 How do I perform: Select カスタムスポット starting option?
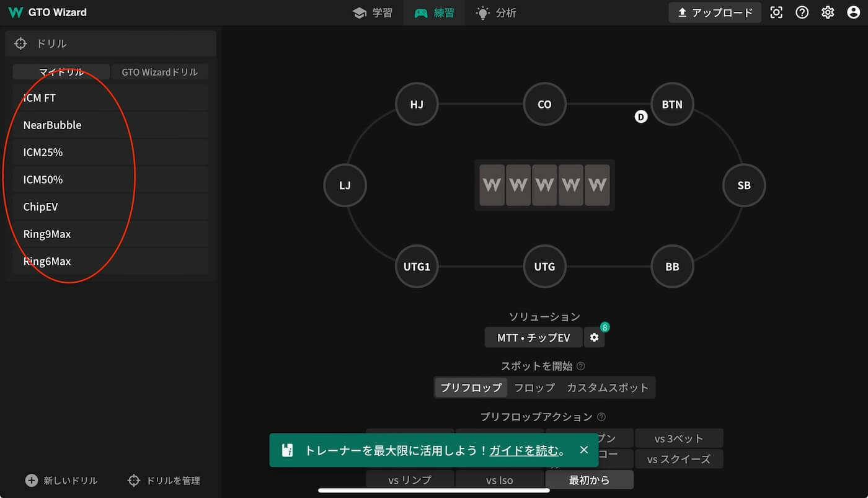point(607,388)
